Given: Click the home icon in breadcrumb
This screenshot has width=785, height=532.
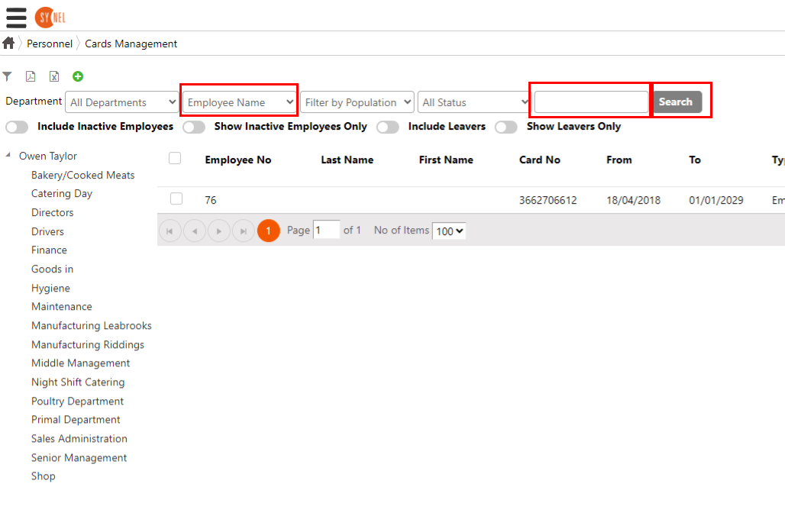Looking at the screenshot, I should coord(8,44).
